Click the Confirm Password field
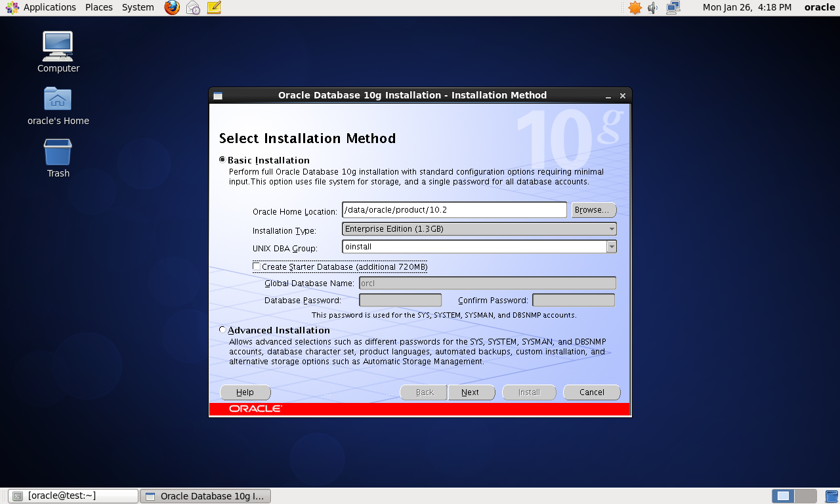Viewport: 840px width, 504px height. 574,300
